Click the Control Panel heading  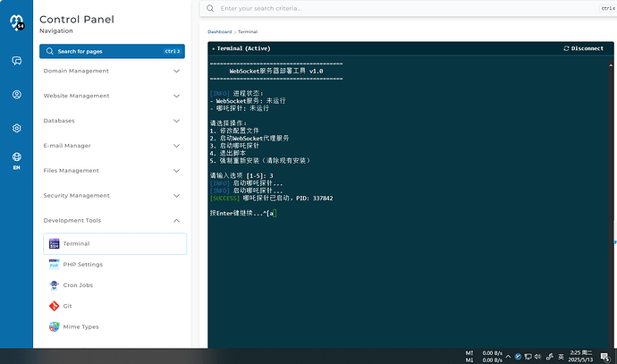tap(77, 20)
